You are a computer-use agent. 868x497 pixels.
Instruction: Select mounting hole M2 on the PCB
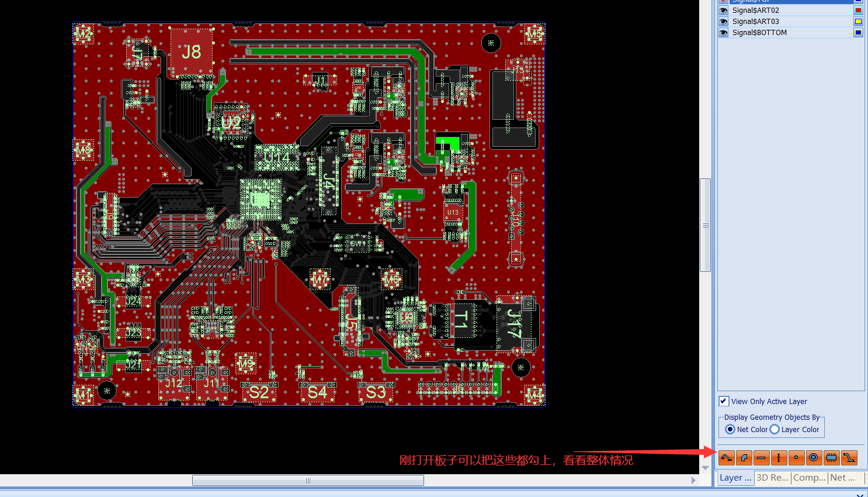point(84,34)
